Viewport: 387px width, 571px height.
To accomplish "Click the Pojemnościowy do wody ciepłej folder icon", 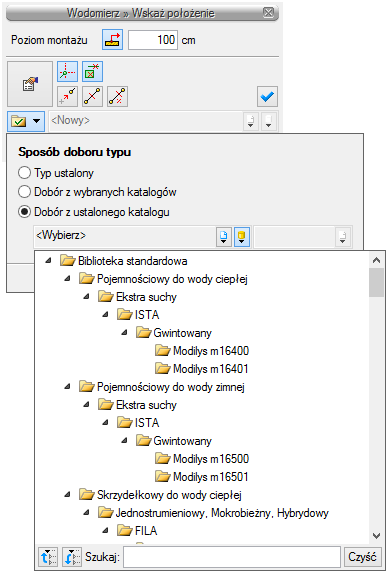I will point(87,279).
